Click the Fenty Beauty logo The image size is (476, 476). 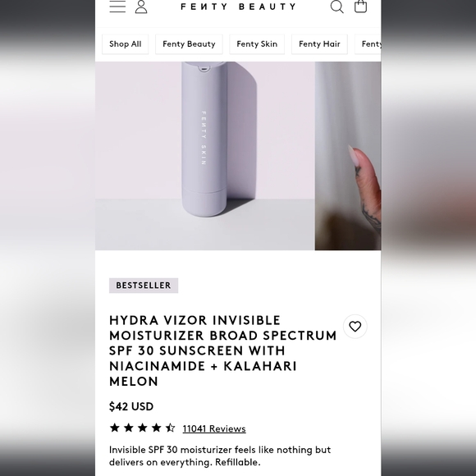pyautogui.click(x=238, y=7)
